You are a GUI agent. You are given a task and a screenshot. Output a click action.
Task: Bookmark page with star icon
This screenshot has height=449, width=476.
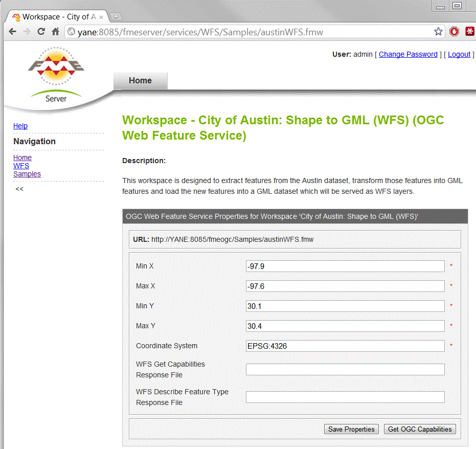click(438, 32)
